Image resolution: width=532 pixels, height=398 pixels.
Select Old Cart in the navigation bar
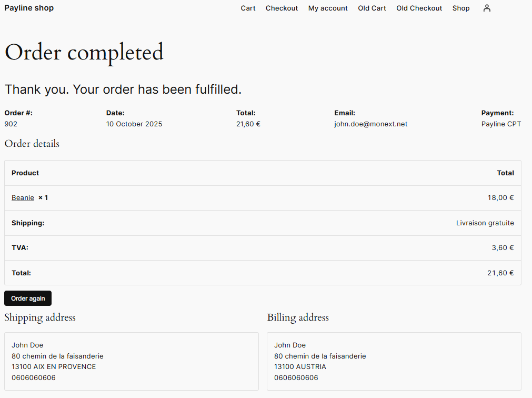coord(372,8)
